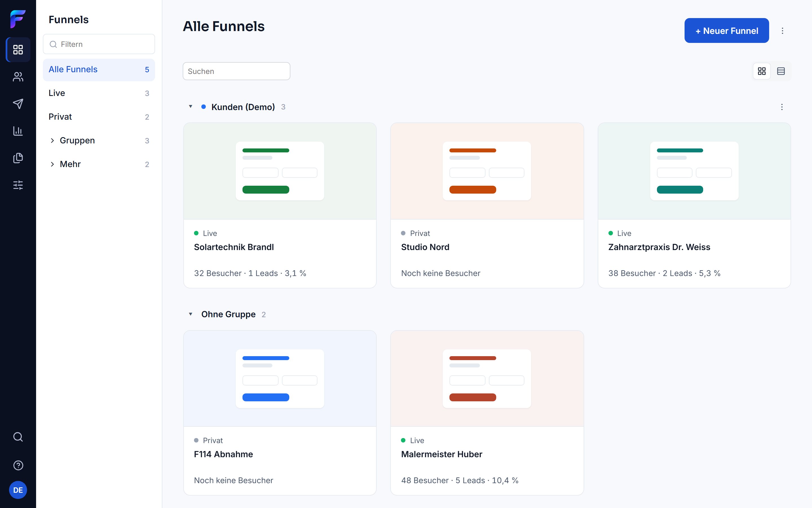Expand the Gruppen tree item
The height and width of the screenshot is (508, 812).
pyautogui.click(x=52, y=141)
